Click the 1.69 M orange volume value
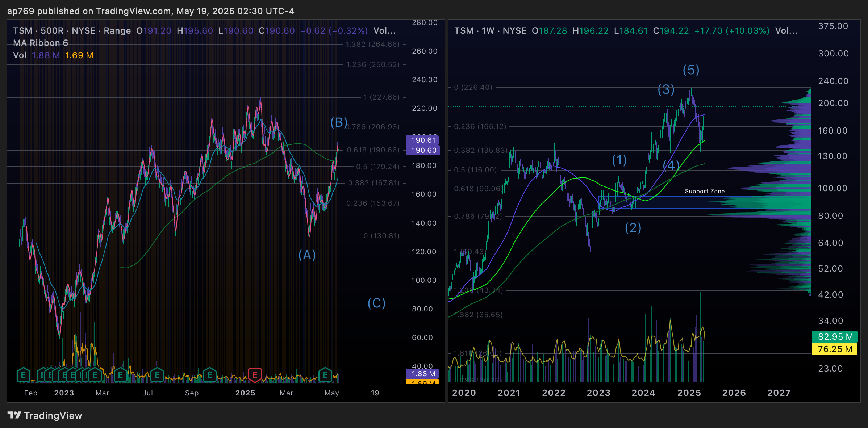 click(79, 55)
